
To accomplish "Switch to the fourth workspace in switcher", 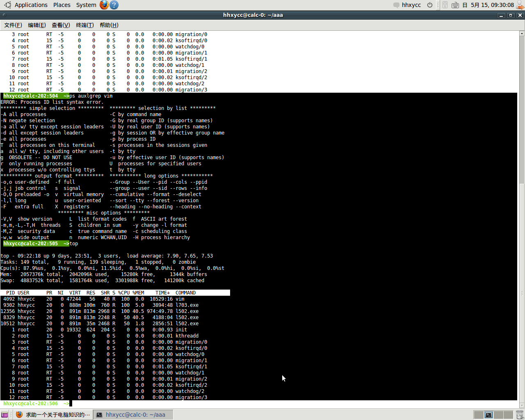I will 508,415.
